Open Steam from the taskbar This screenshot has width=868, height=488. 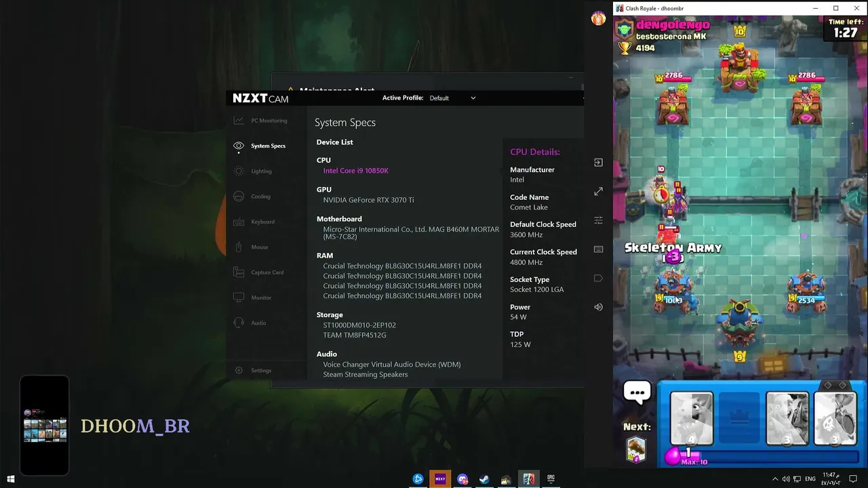[484, 479]
